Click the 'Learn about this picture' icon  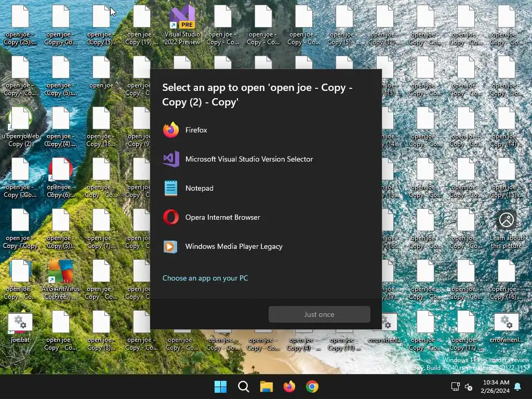tap(506, 229)
